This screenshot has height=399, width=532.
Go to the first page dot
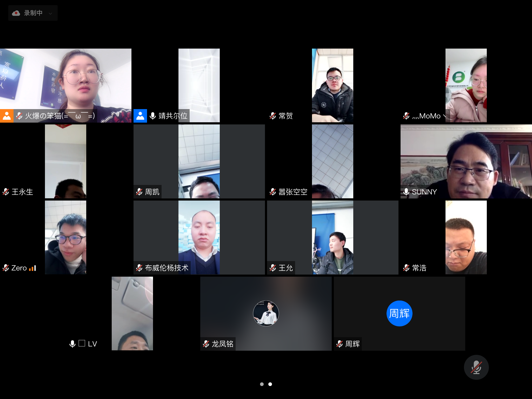point(262,384)
